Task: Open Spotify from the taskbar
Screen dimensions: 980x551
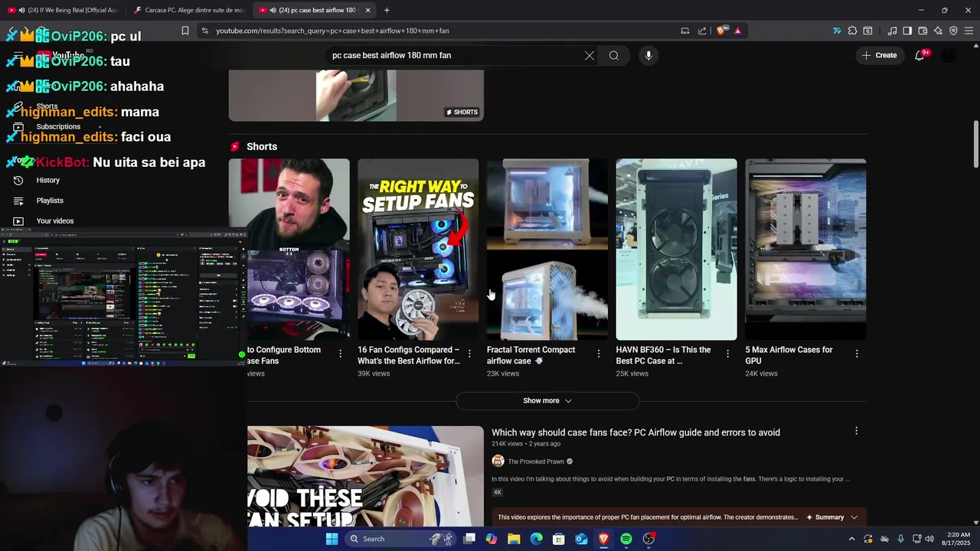Action: (x=626, y=539)
